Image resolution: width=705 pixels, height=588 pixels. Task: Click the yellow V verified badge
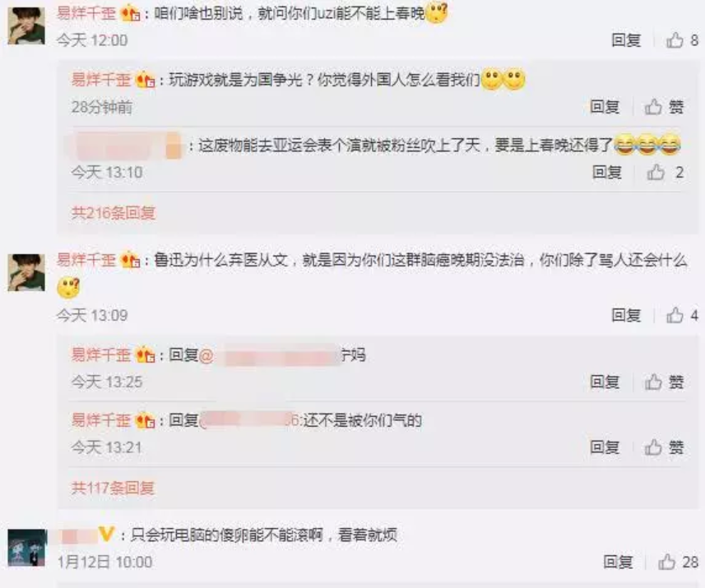[x=107, y=535]
